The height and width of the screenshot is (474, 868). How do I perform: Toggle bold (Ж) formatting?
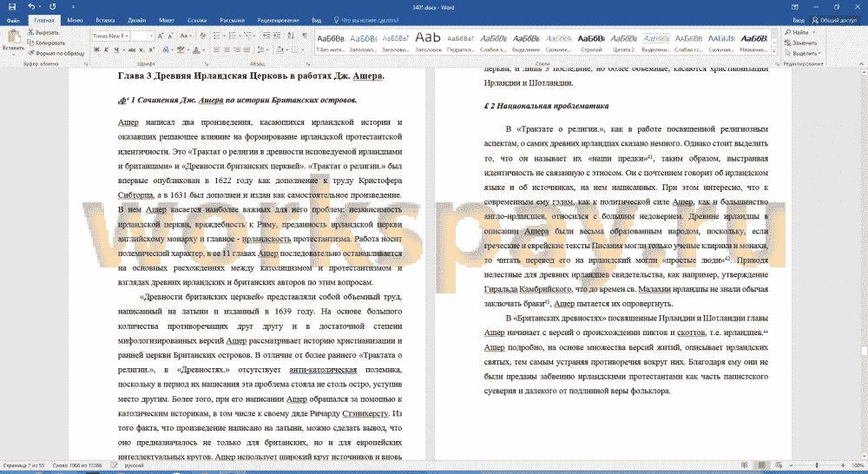pos(96,49)
